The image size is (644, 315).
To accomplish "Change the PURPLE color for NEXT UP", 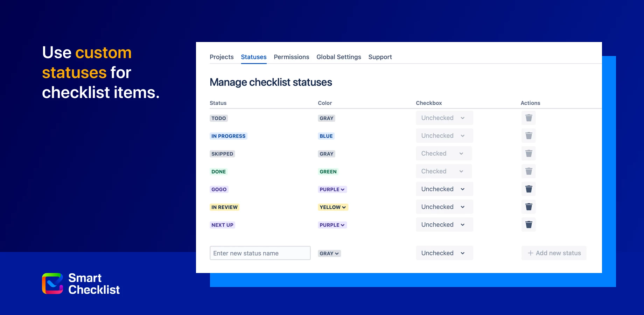I will (342, 225).
